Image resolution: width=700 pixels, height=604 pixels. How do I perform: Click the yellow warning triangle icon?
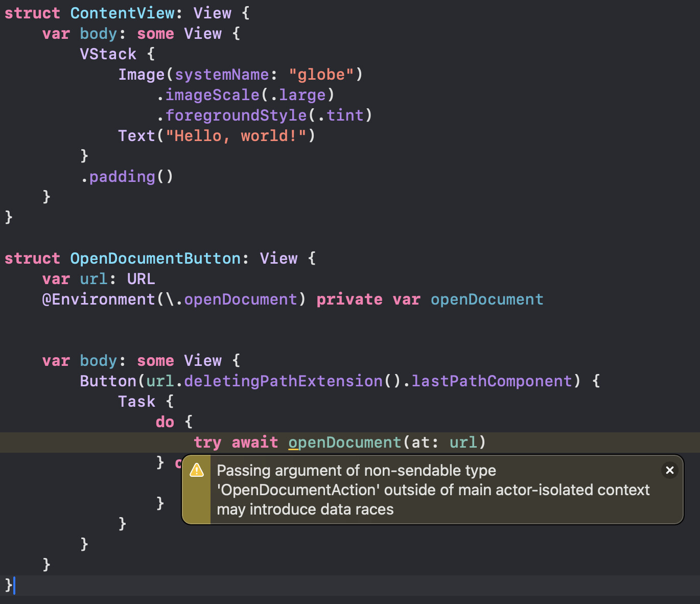(x=196, y=470)
